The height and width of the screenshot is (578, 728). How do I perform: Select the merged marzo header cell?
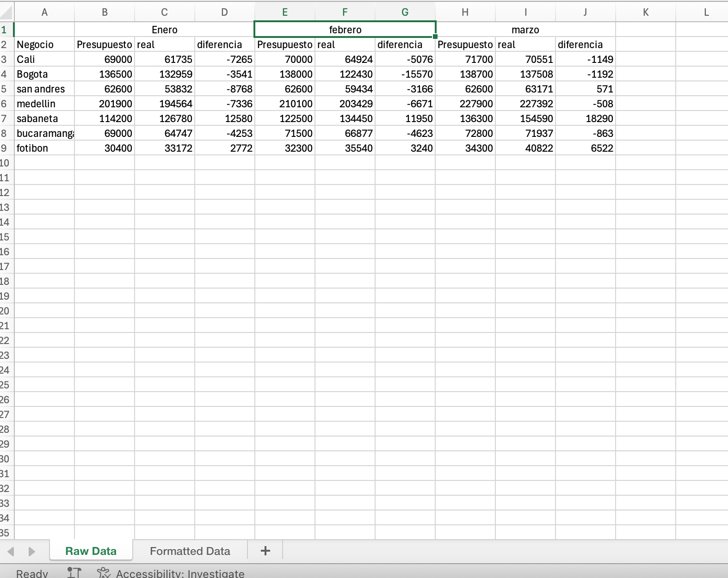coord(525,30)
